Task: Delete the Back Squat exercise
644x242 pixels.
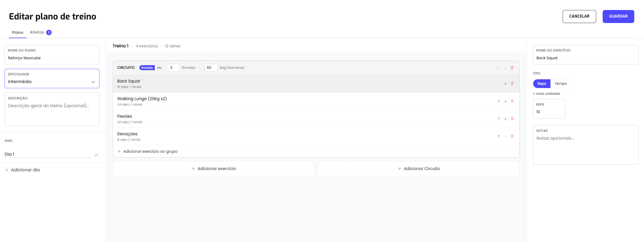Action: click(x=512, y=84)
